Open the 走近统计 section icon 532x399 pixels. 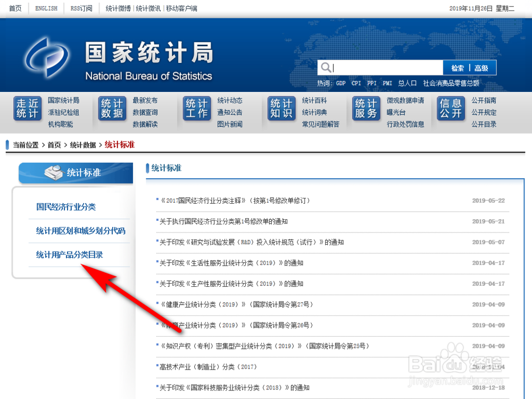coord(27,109)
